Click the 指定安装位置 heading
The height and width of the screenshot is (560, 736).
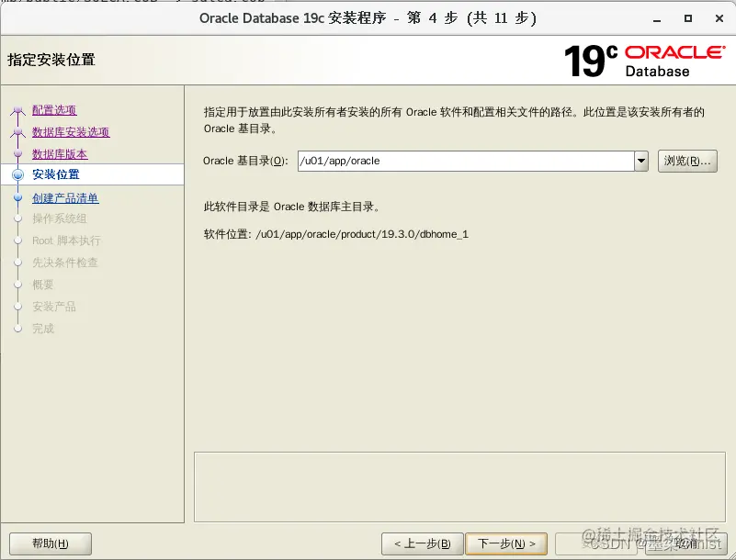tap(51, 60)
